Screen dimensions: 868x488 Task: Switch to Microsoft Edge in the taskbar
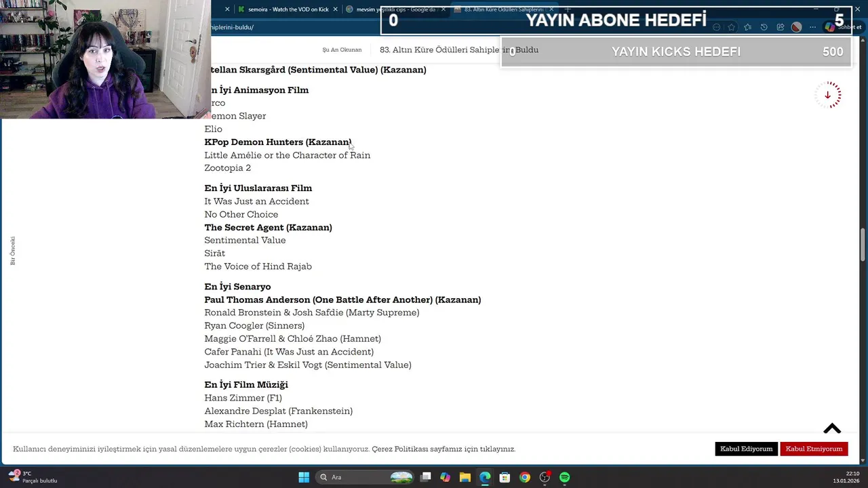pyautogui.click(x=485, y=477)
